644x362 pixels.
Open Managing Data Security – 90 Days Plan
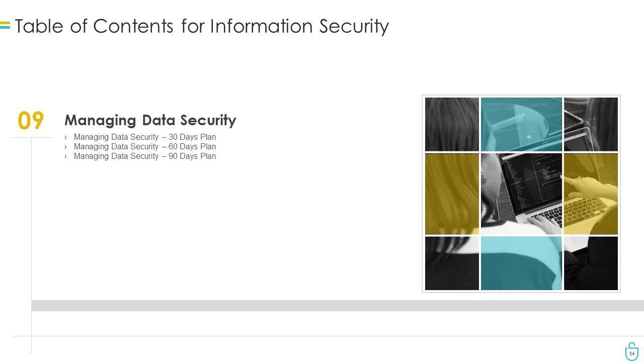click(144, 156)
